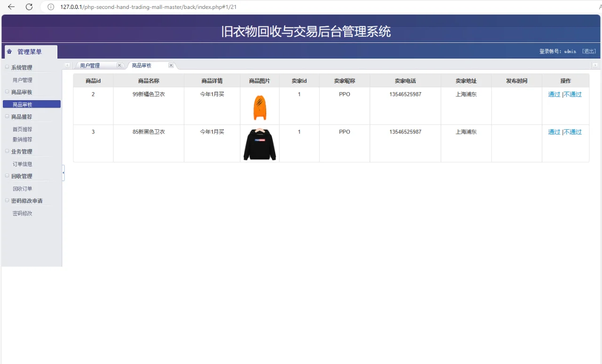The height and width of the screenshot is (364, 602).
Task: Close the 商品审核 tab
Action: pos(171,65)
